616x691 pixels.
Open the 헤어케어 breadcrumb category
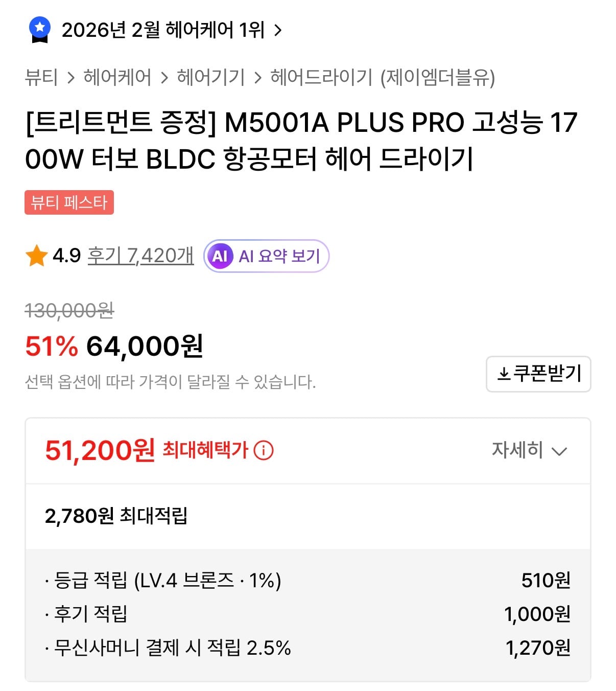[x=117, y=77]
